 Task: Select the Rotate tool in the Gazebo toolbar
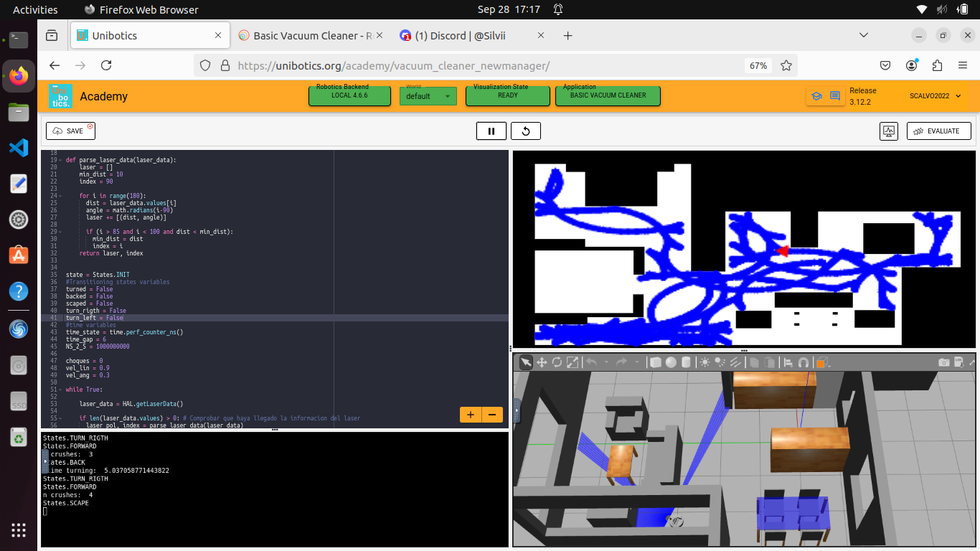[x=557, y=362]
